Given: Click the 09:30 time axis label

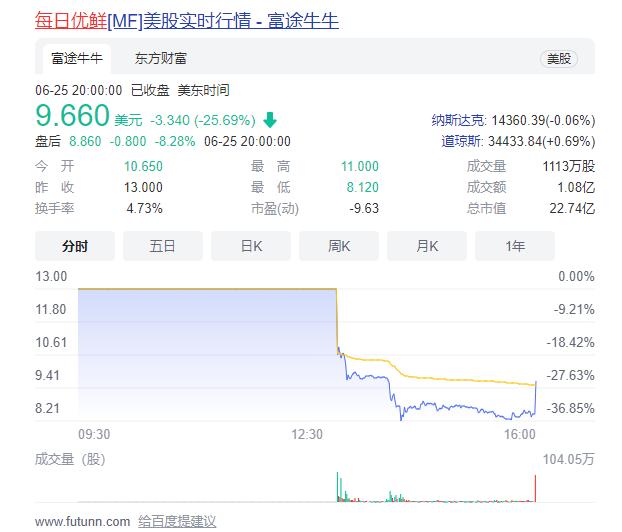Looking at the screenshot, I should [x=94, y=434].
